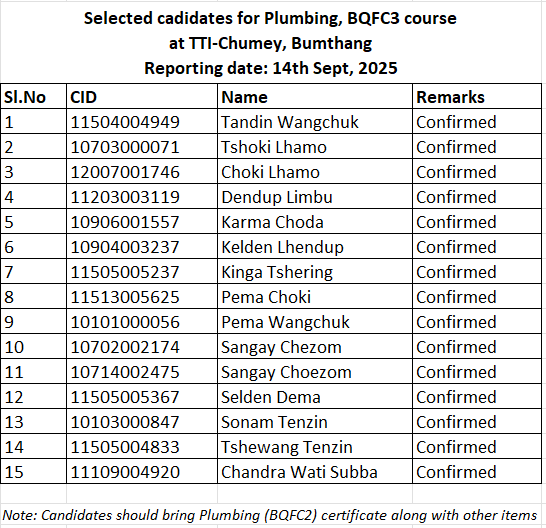This screenshot has height=528, width=546.
Task: Select CID 10906001557 cell
Action: coord(142,222)
